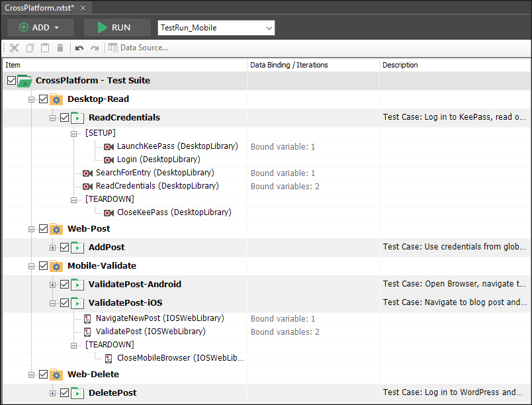
Task: Expand the AddPost test case
Action: (52, 247)
